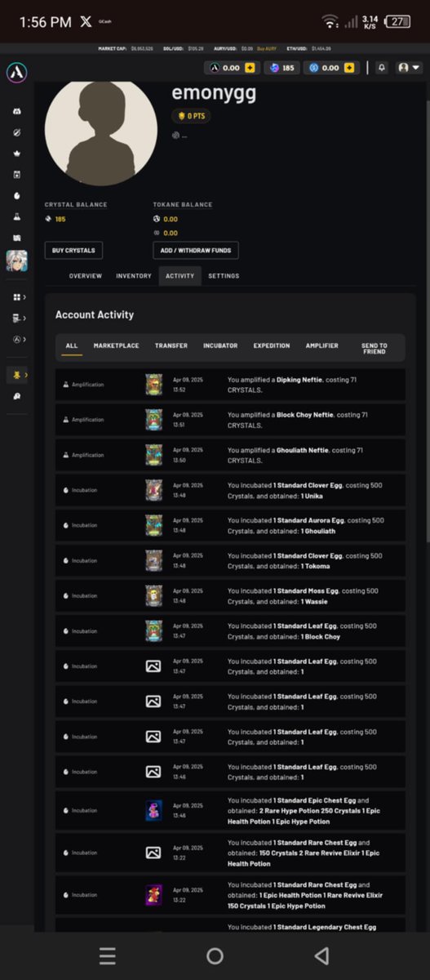Filter activity by Marketplace

point(116,345)
